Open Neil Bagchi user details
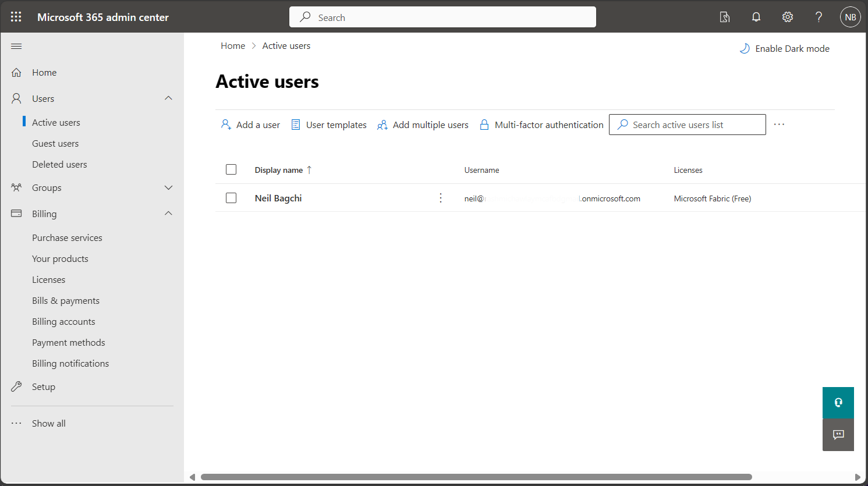 pyautogui.click(x=278, y=198)
